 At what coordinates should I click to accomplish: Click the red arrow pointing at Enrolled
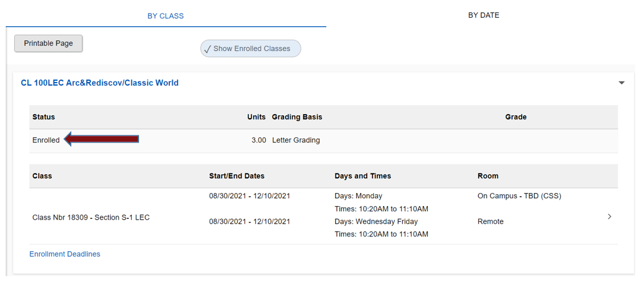click(101, 140)
